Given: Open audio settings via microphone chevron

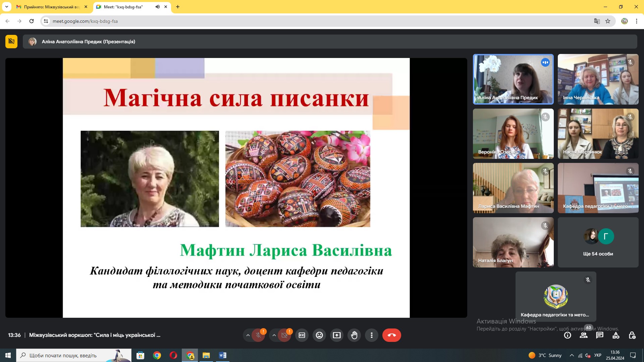Looking at the screenshot, I should click(248, 335).
